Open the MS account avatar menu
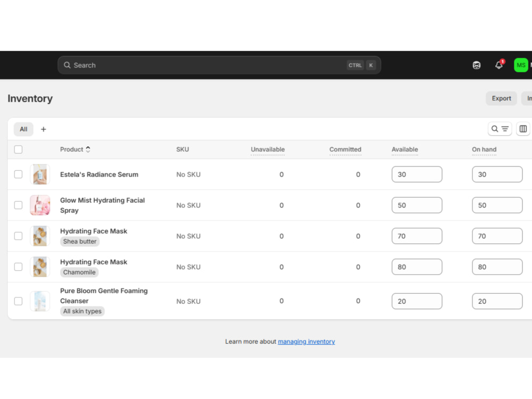This screenshot has height=399, width=532. coord(521,65)
